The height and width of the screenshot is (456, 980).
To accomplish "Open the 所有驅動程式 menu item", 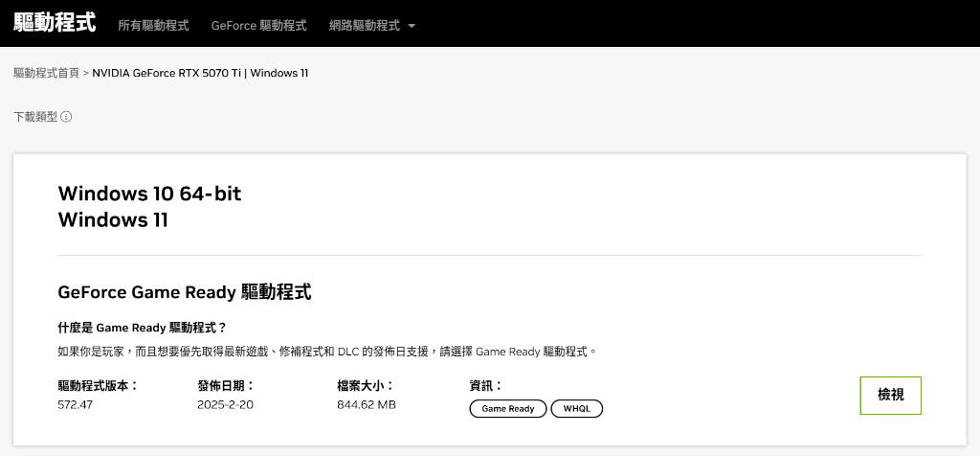I will point(153,26).
